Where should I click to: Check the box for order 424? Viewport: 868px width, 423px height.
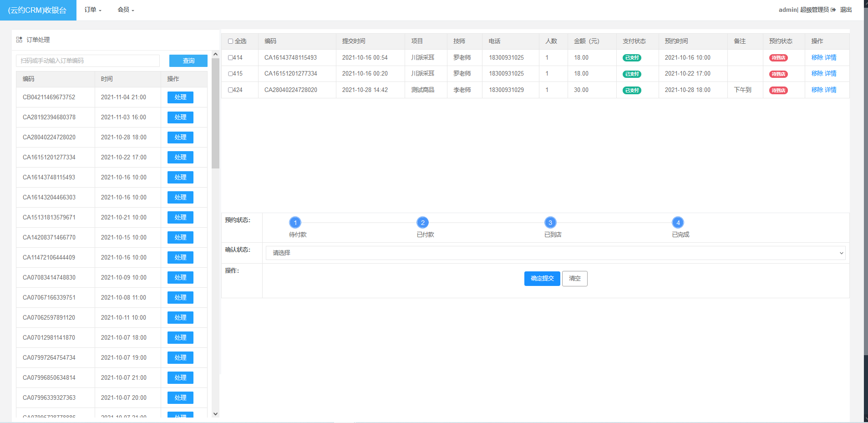click(x=230, y=90)
